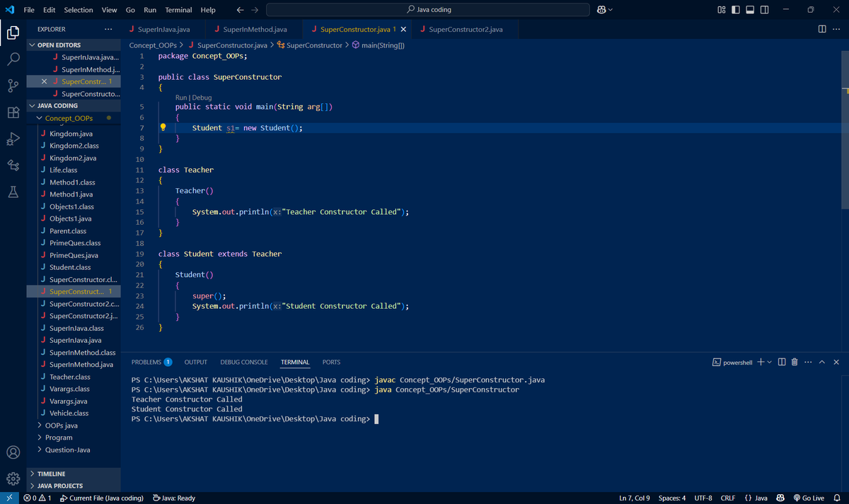Open the editor More Actions ellipsis
The image size is (849, 504).
click(836, 29)
